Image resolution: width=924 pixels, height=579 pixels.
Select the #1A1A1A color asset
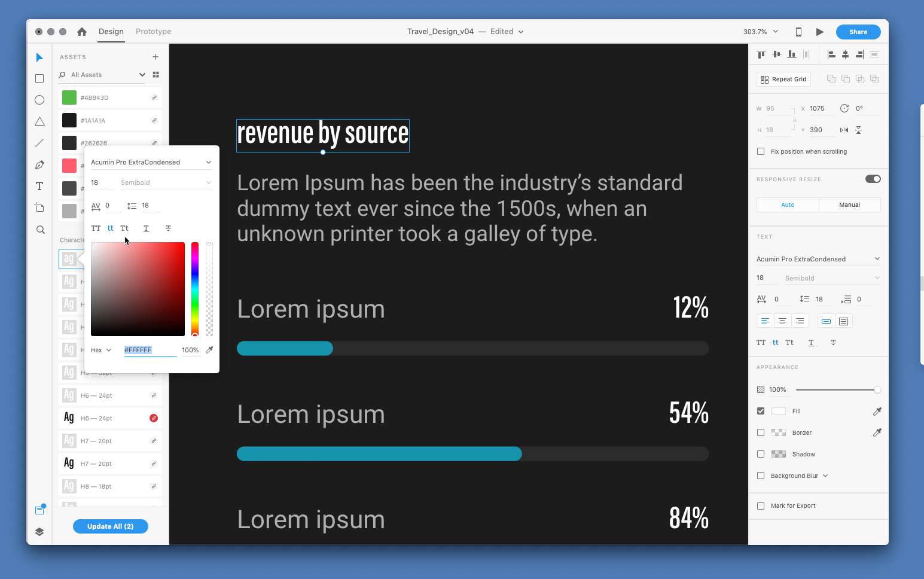pos(110,120)
